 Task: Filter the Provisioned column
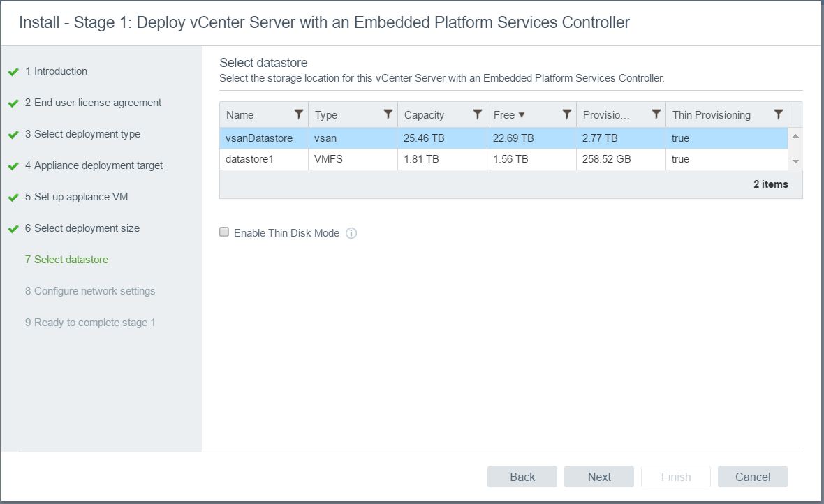656,114
